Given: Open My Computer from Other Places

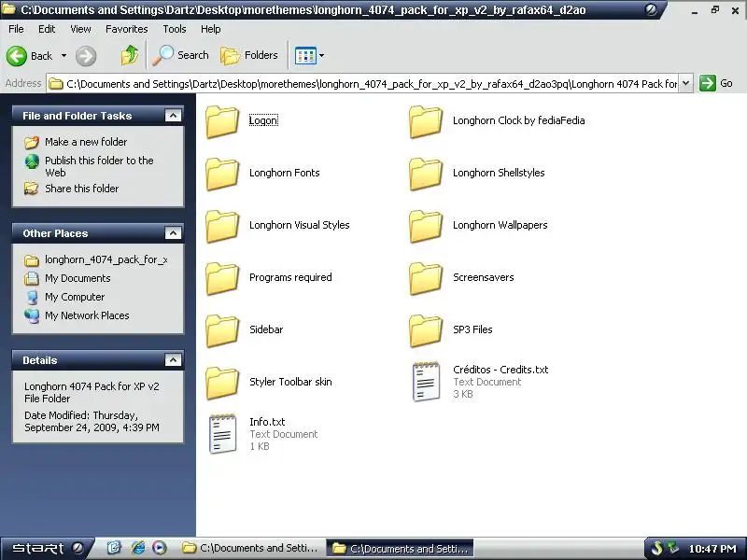Looking at the screenshot, I should [75, 297].
